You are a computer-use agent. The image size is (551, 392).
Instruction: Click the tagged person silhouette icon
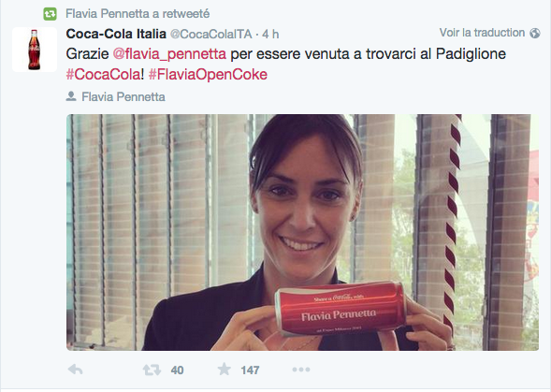(x=71, y=96)
